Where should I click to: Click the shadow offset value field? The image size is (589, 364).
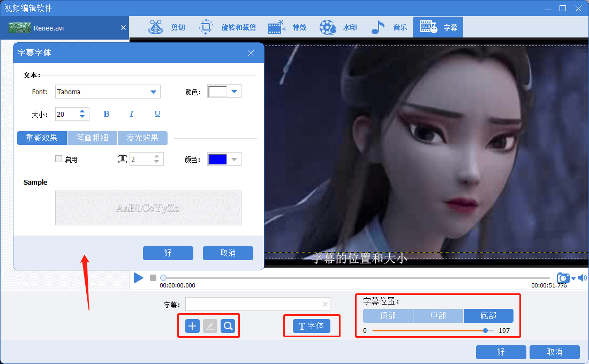(x=141, y=160)
